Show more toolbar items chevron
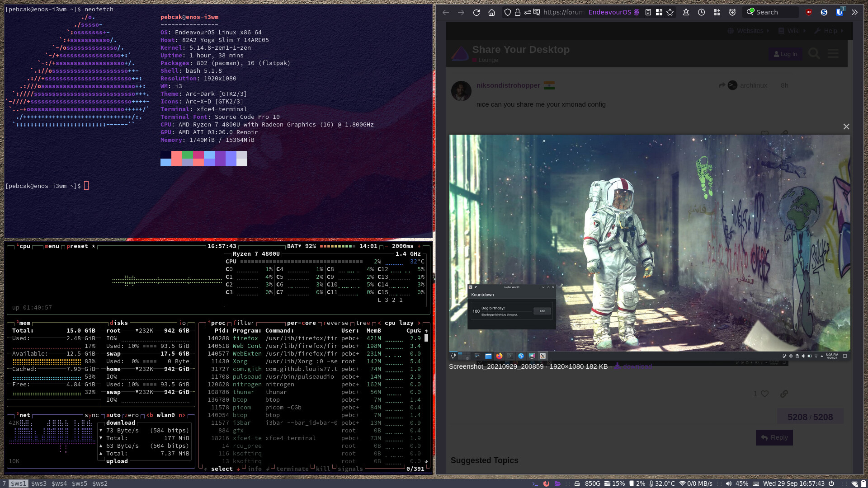Viewport: 868px width, 488px height. [854, 12]
